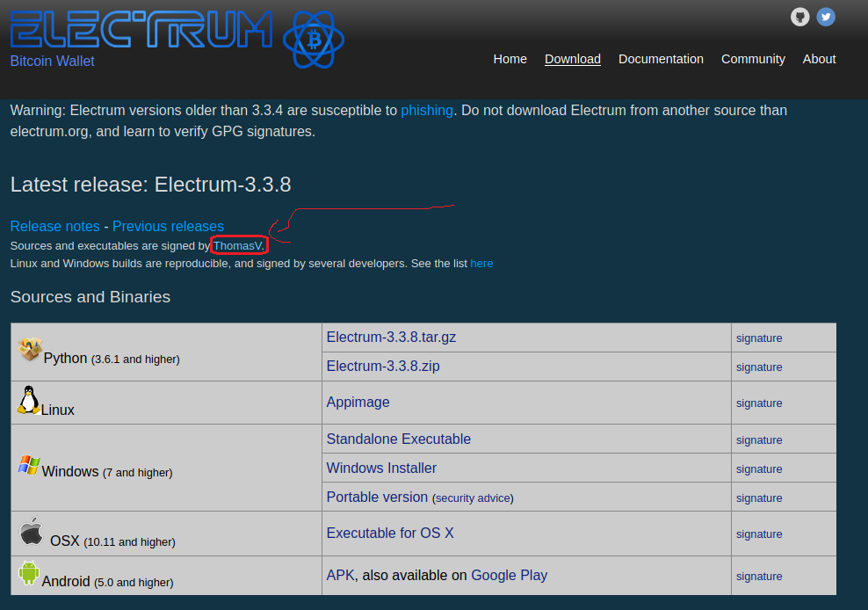Download the Windows Standalone Executable
This screenshot has height=610, width=868.
(399, 439)
